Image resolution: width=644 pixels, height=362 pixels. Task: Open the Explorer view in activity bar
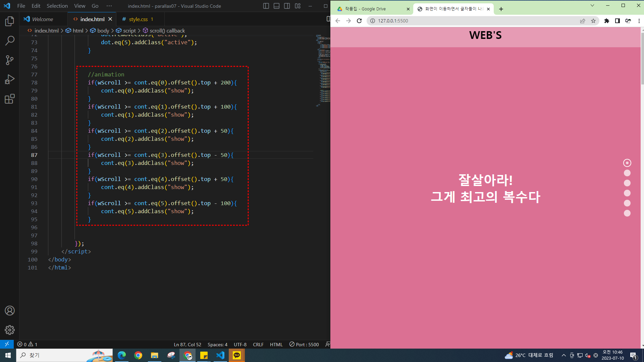tap(10, 21)
